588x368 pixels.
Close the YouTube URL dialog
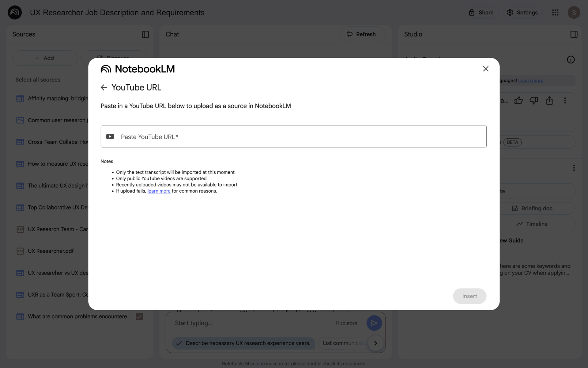click(486, 69)
